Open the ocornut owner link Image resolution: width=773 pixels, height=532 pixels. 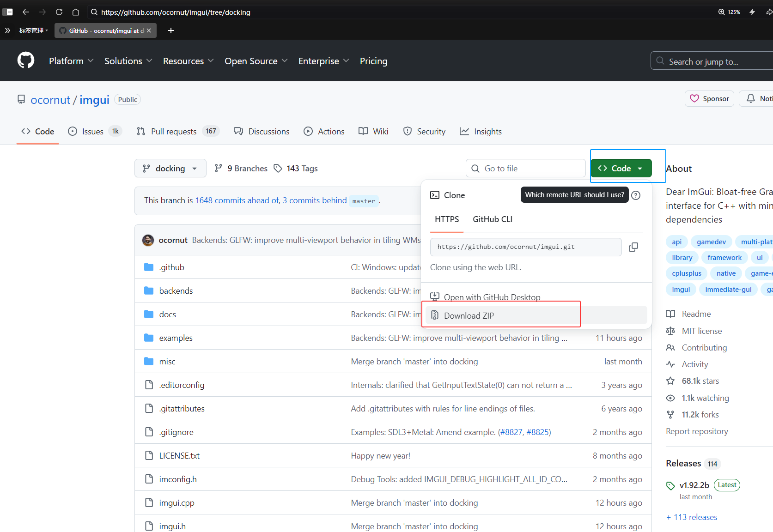[x=50, y=100]
